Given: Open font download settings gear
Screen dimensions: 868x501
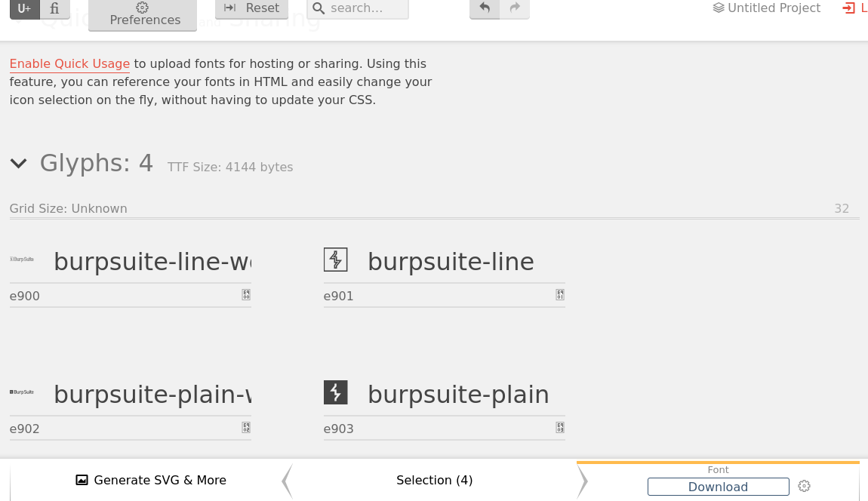Looking at the screenshot, I should 805,486.
